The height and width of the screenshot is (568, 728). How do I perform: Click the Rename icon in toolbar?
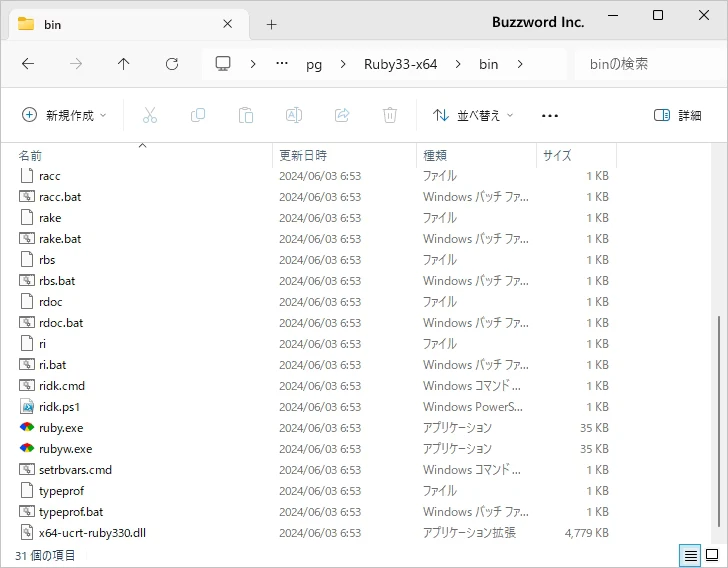pyautogui.click(x=294, y=115)
